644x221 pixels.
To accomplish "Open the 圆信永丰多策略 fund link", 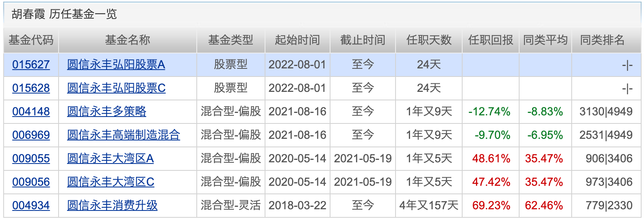I will tap(107, 112).
